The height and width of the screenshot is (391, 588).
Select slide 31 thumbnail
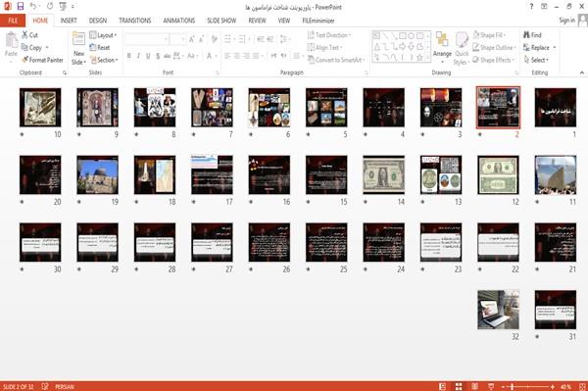556,310
